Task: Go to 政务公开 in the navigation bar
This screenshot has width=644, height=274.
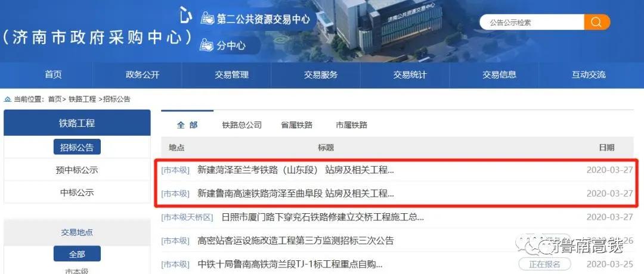Action: tap(143, 74)
